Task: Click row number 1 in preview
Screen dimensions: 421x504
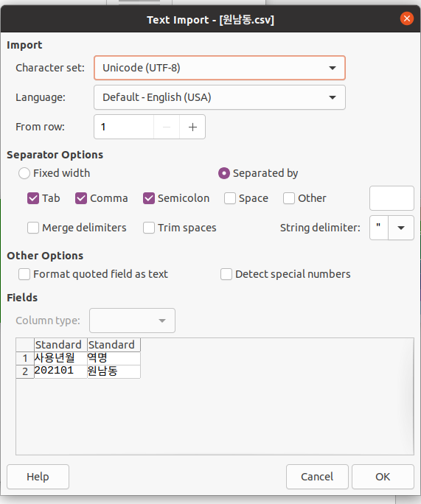Action: (x=25, y=358)
